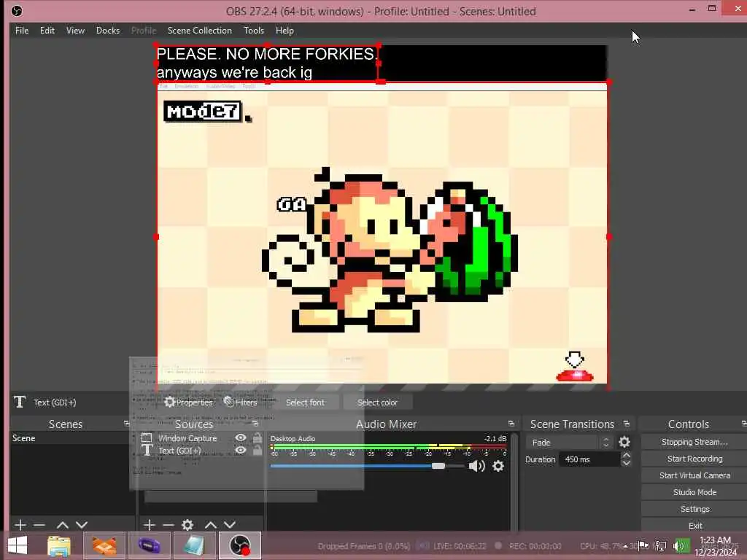Mute Desktop Audio speaker icon

tap(476, 466)
